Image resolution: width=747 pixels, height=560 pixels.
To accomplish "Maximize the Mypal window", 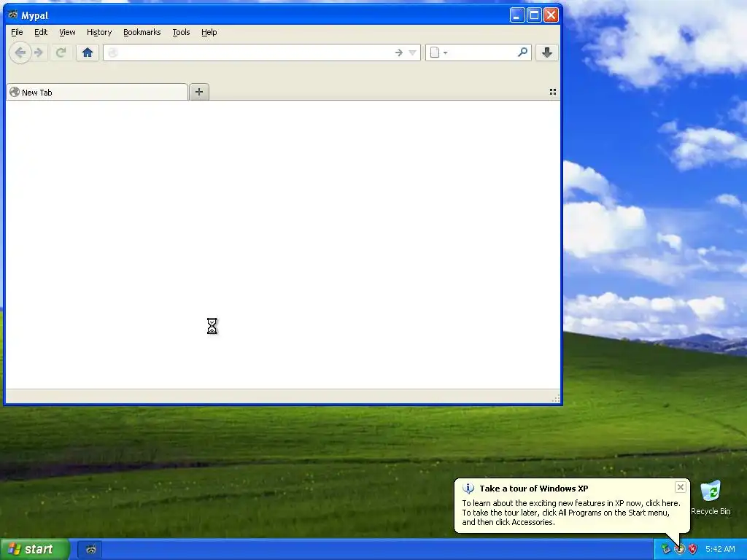I will click(x=534, y=15).
